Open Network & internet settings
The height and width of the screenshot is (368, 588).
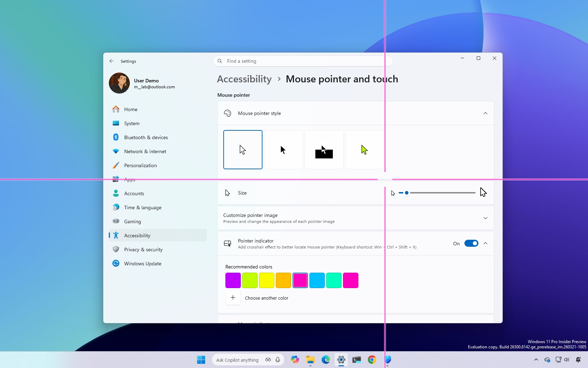click(145, 151)
